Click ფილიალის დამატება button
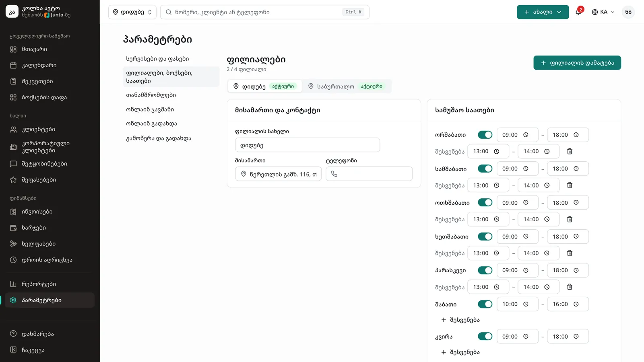 pyautogui.click(x=577, y=63)
